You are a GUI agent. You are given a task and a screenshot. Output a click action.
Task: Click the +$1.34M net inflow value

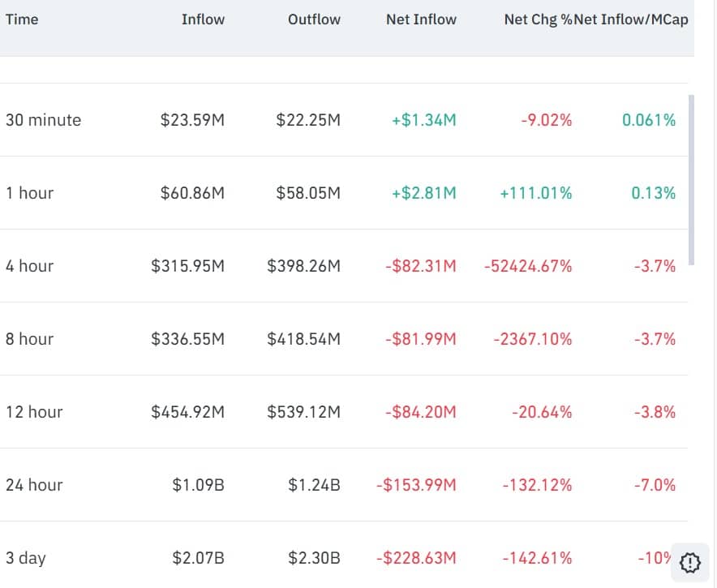click(422, 119)
